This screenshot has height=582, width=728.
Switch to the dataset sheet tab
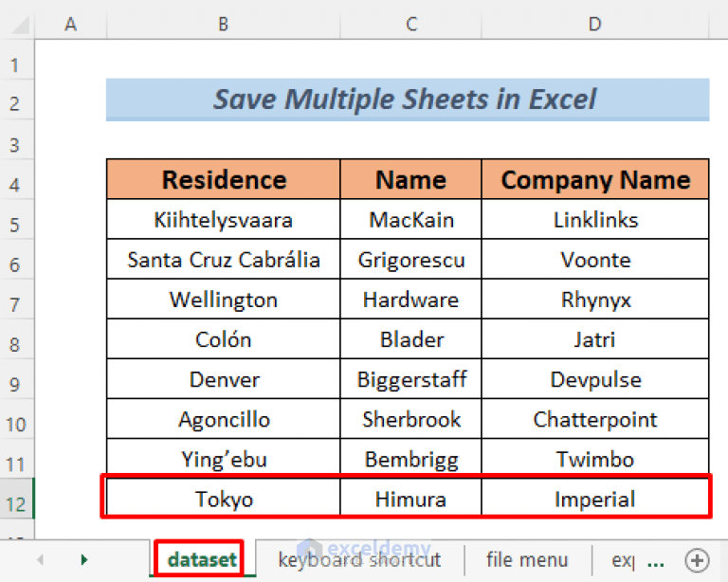(202, 559)
